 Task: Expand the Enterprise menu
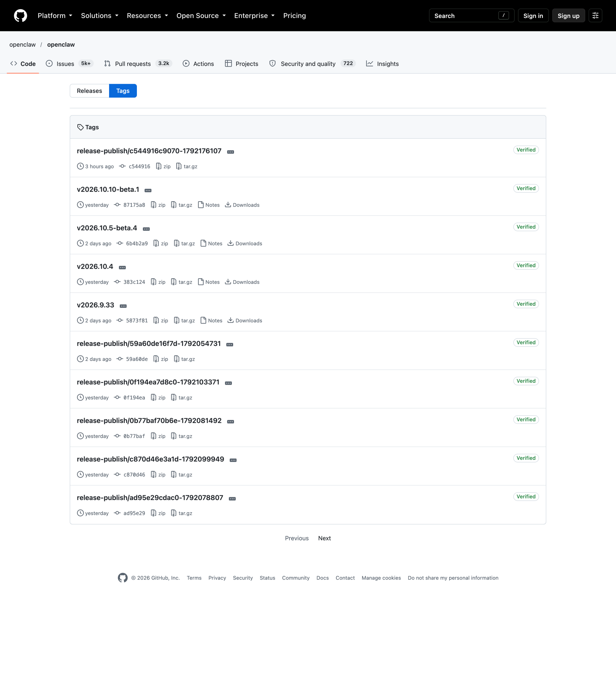[x=254, y=16]
